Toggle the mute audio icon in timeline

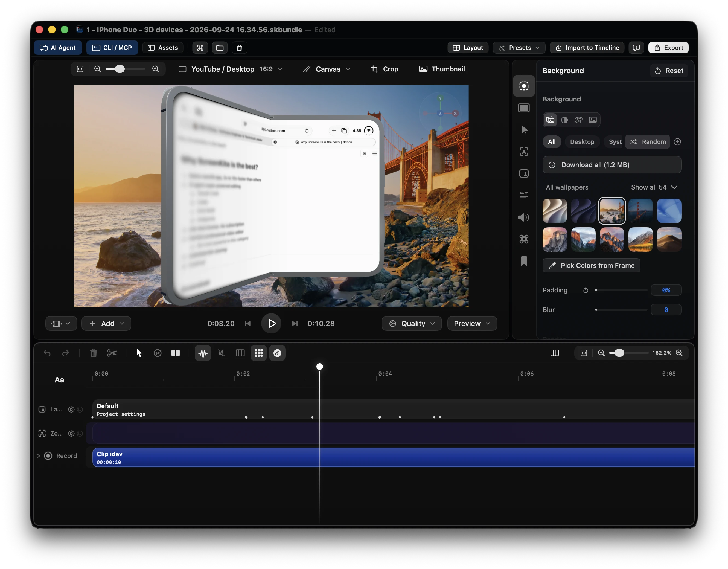[221, 353]
